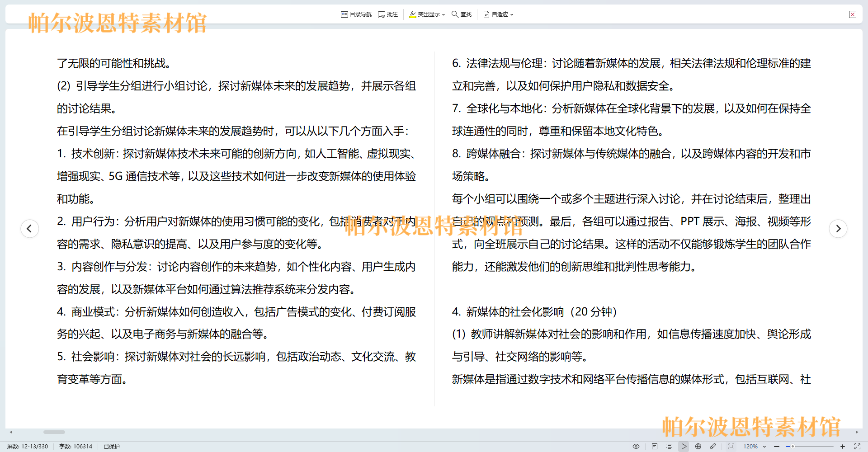Zoom in with the plus button
Viewport: 868px width, 452px height.
click(843, 446)
